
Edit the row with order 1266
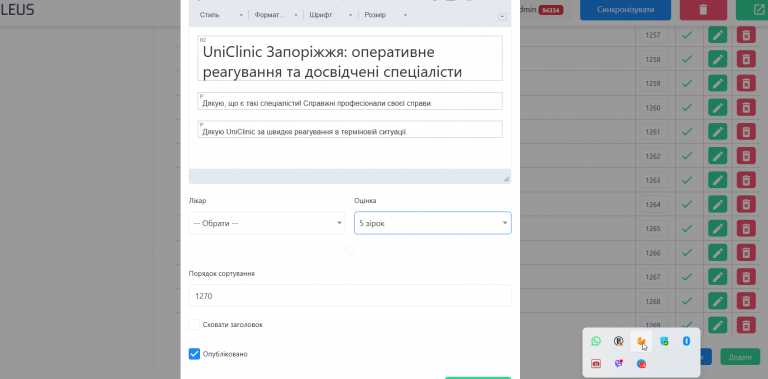click(718, 253)
